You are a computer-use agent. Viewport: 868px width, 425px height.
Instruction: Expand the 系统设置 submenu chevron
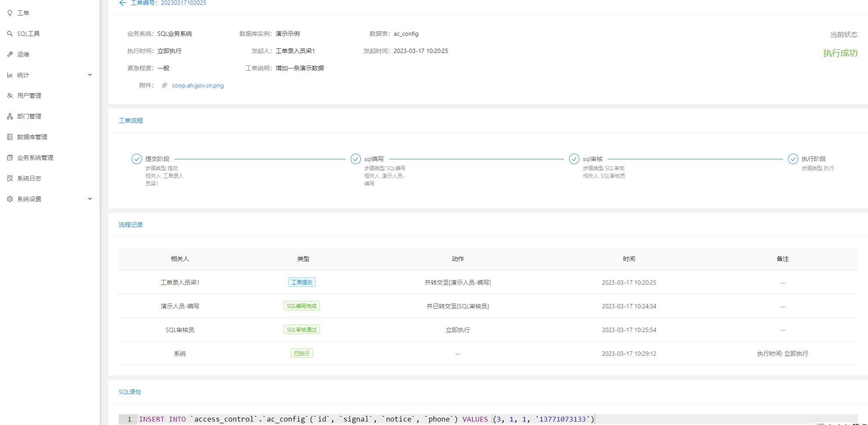pyautogui.click(x=90, y=199)
